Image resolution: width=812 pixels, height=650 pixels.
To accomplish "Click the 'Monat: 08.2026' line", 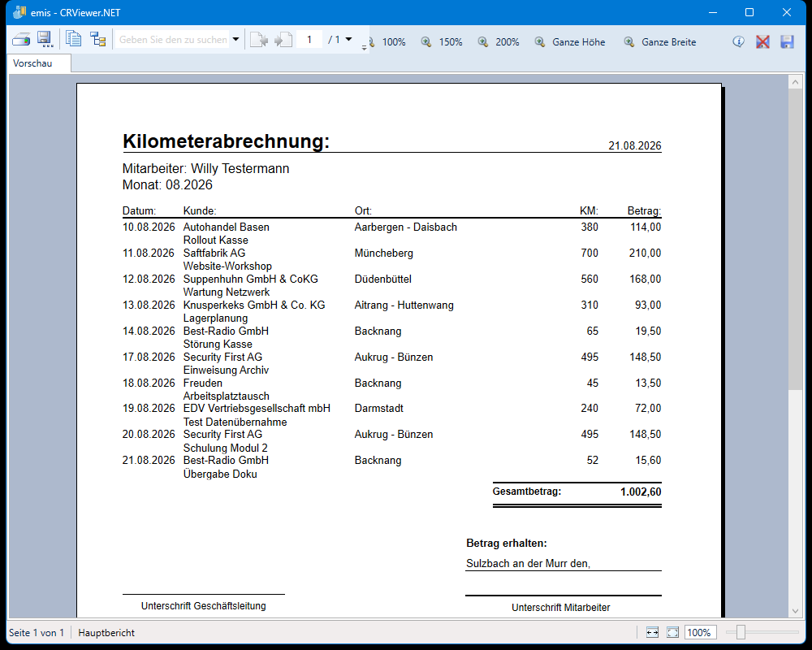I will pos(167,184).
